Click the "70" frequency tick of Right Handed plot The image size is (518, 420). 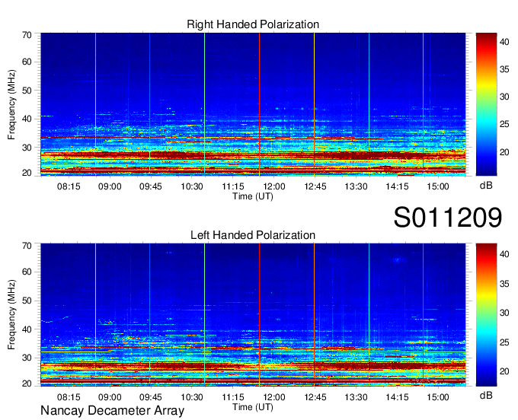(x=27, y=35)
